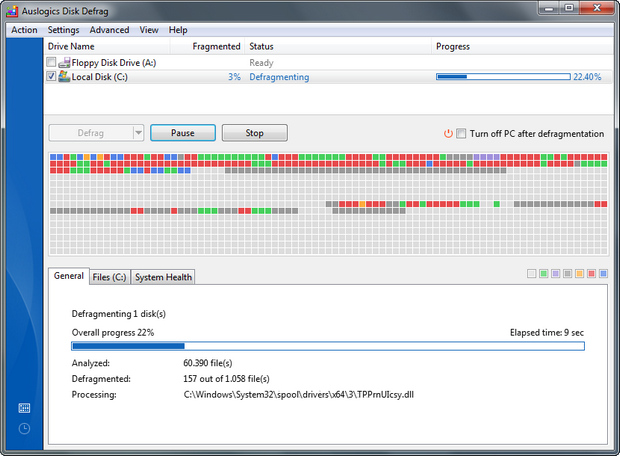
Task: Enable Turn off PC after defragmentation
Action: [461, 133]
